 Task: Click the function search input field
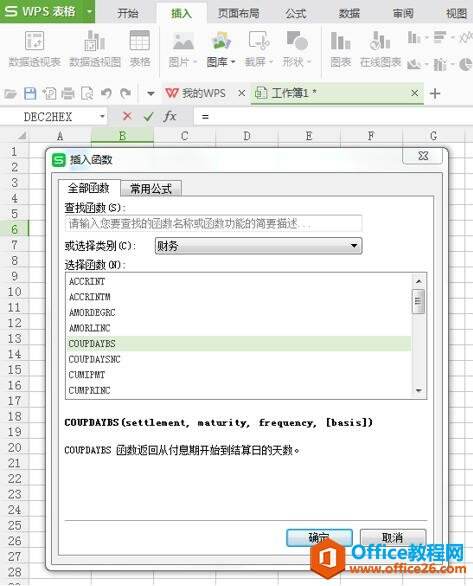[213, 223]
